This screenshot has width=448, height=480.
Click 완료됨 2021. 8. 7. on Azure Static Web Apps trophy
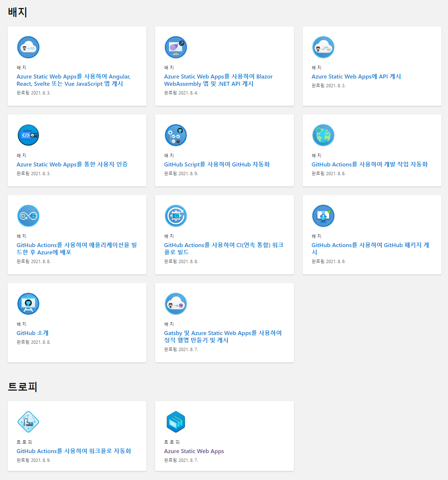pos(181,460)
